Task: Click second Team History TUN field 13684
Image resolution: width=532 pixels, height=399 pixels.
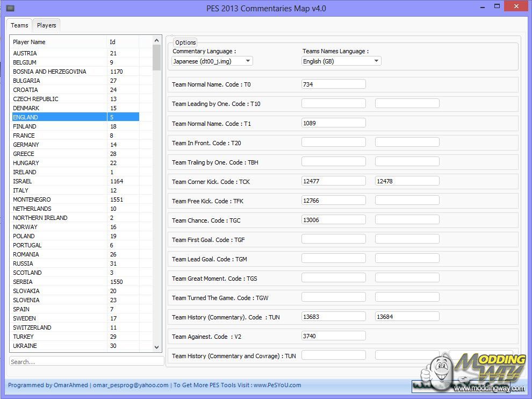Action: click(407, 317)
